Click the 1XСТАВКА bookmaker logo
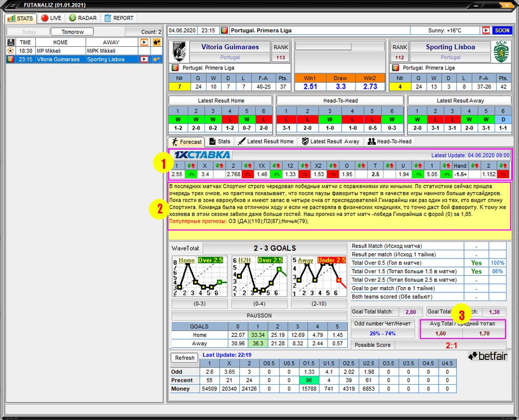This screenshot has height=420, width=519. pyautogui.click(x=202, y=155)
